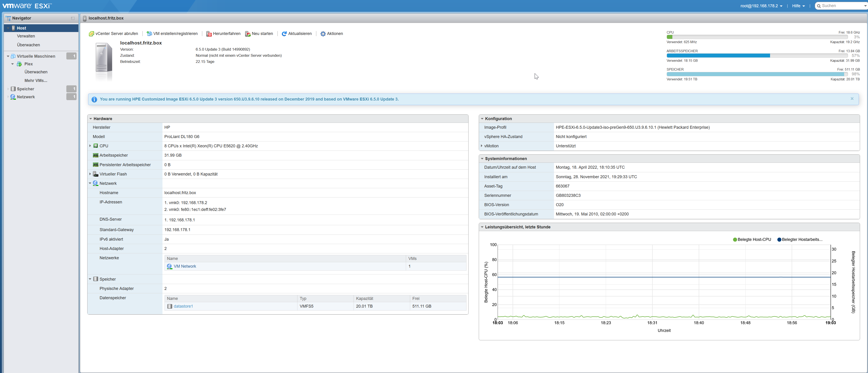
Task: Click the Neu starten icon
Action: [x=248, y=34]
